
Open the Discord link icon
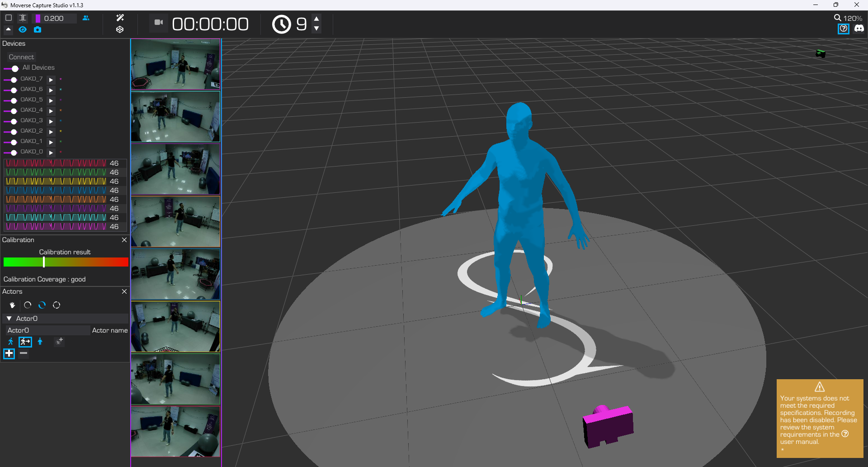pyautogui.click(x=859, y=29)
